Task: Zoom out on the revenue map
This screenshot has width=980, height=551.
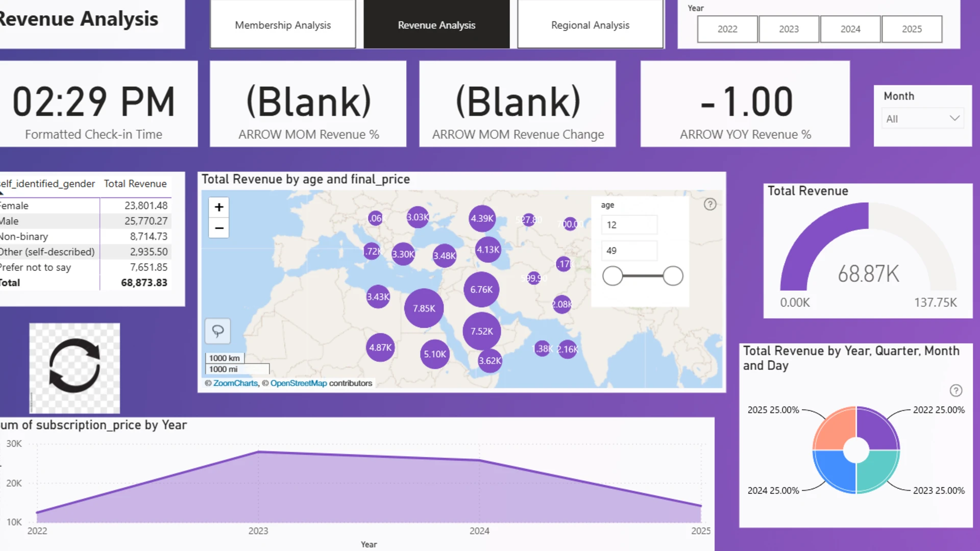Action: click(x=219, y=228)
